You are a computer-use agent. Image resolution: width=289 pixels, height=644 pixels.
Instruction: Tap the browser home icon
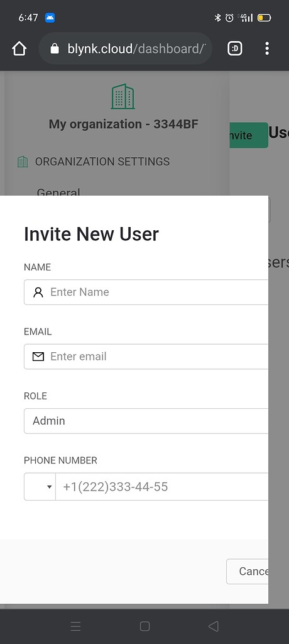coord(19,49)
